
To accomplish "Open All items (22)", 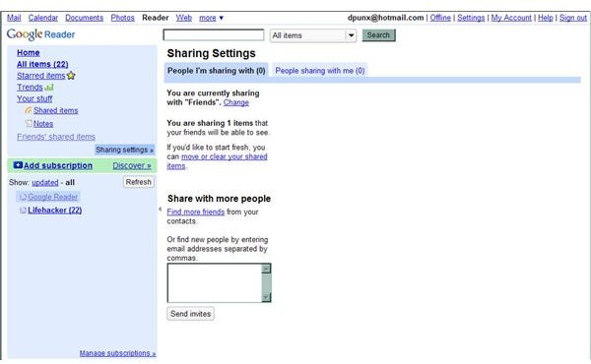I will pyautogui.click(x=42, y=64).
